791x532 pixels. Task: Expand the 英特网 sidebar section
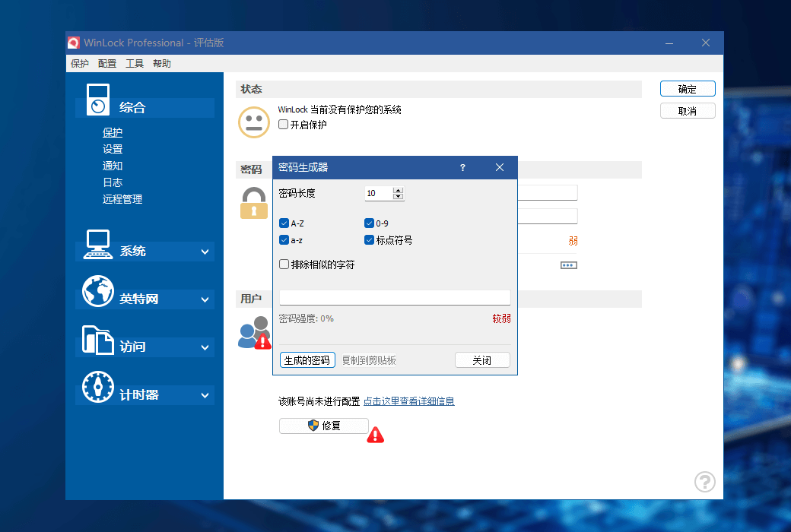(x=205, y=299)
